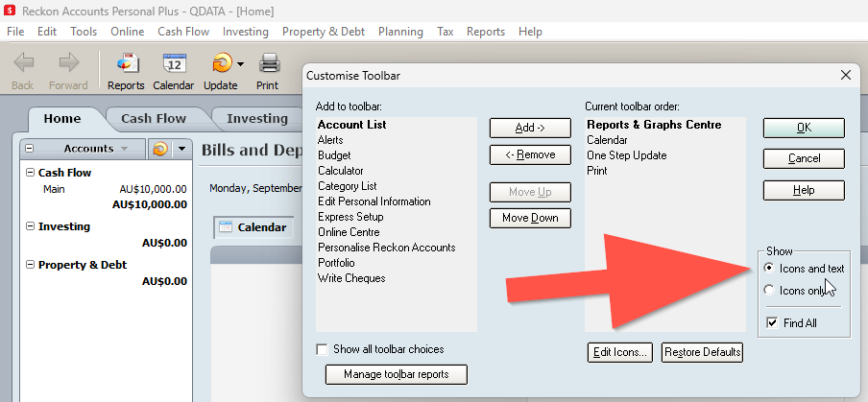Open the Cash Flow menu
Screen dimensions: 868x402
(x=183, y=32)
